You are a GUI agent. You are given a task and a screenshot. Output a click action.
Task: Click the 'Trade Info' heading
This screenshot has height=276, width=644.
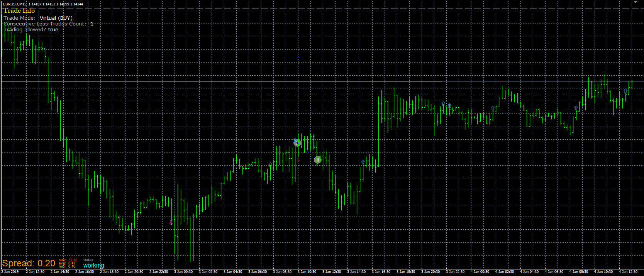[x=19, y=11]
